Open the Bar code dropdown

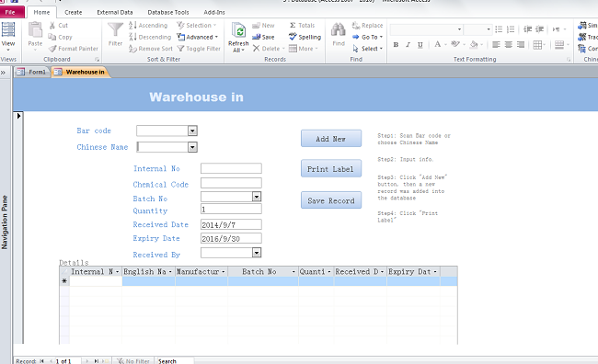pyautogui.click(x=192, y=131)
